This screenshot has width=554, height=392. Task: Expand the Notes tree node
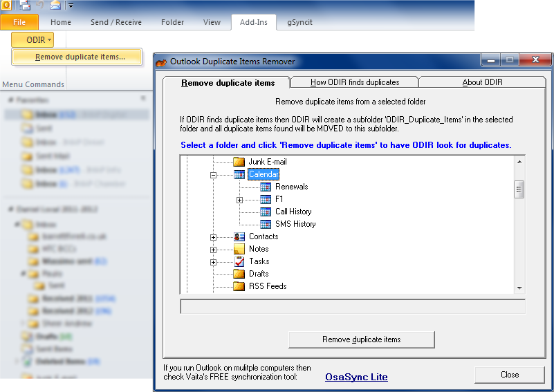(x=213, y=250)
